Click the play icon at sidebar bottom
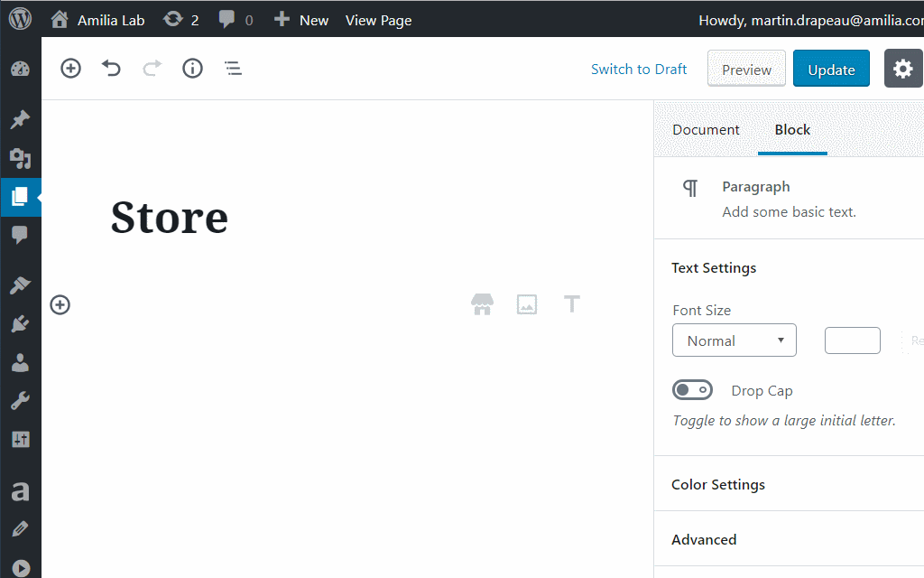The image size is (924, 578). point(20,567)
